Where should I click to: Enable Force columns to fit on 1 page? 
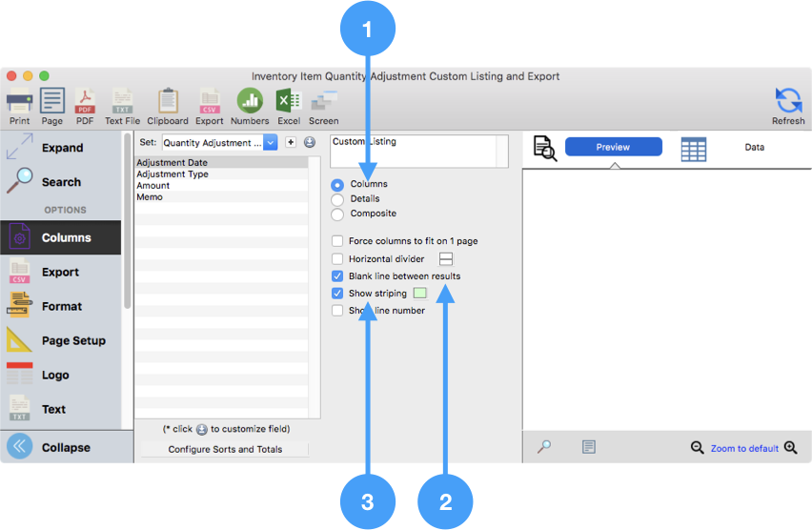point(337,242)
